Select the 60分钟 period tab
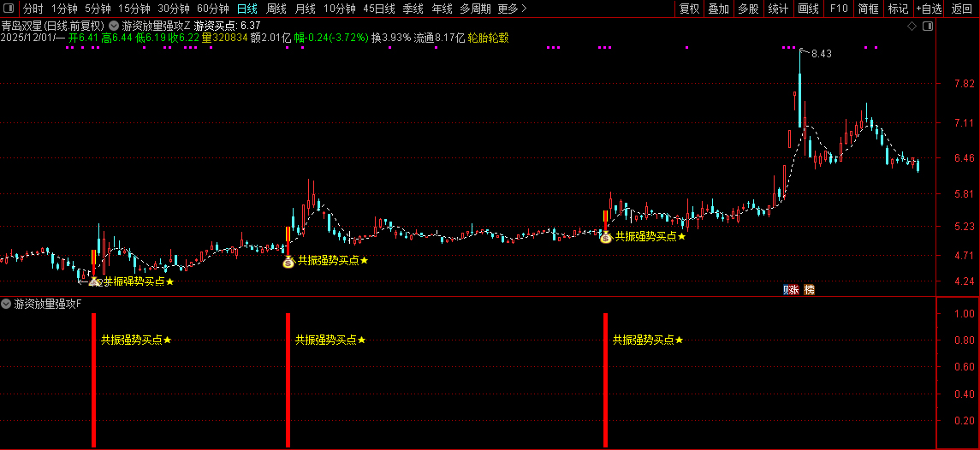 point(212,9)
